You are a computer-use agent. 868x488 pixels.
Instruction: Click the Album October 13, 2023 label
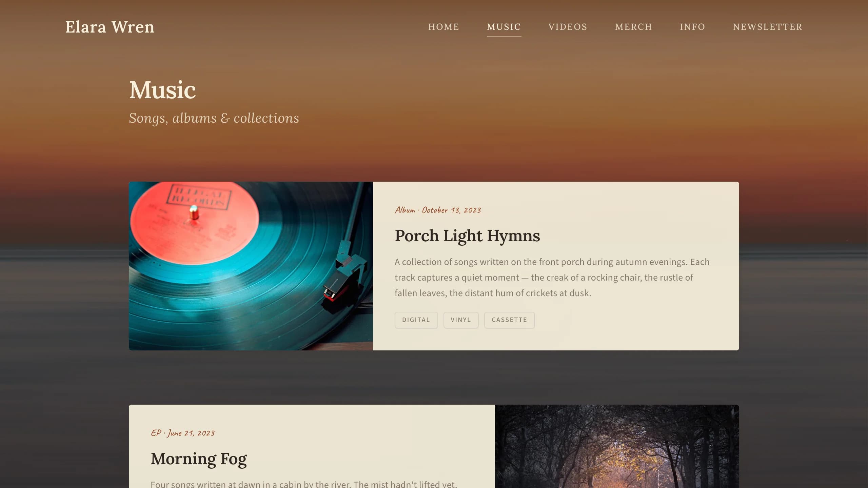pos(438,210)
